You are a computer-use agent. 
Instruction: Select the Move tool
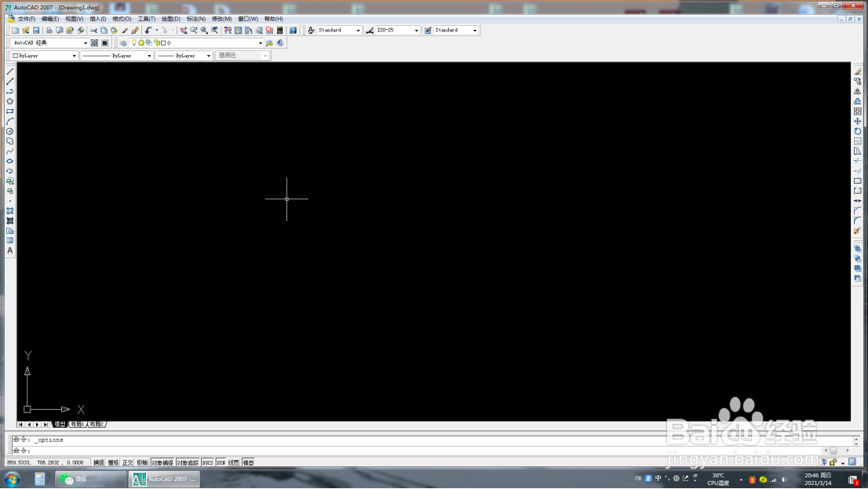(858, 122)
